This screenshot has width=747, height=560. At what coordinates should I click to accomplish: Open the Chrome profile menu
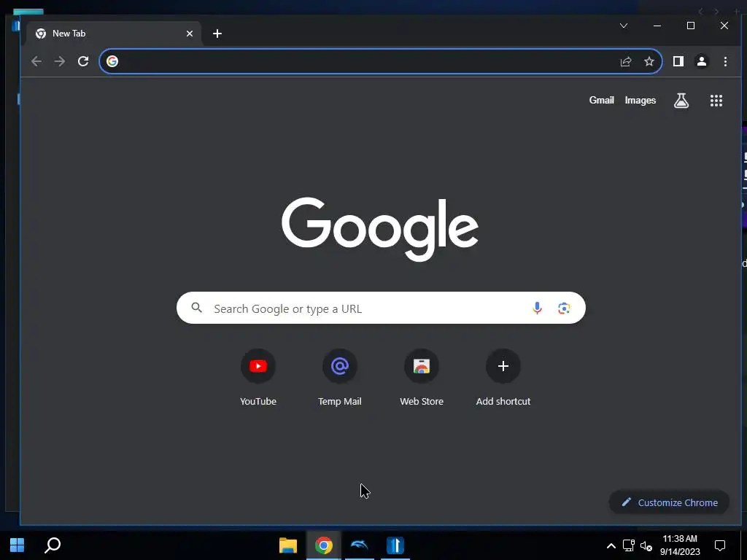click(x=702, y=61)
